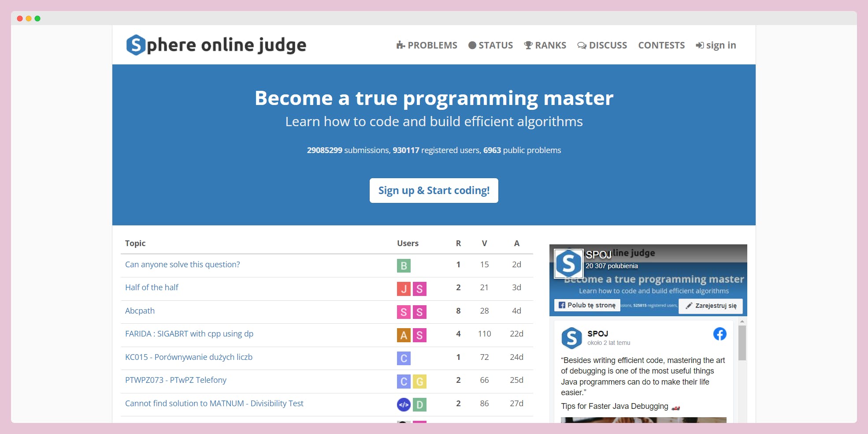
Task: Click the 27d activity value in MATNUM row
Action: [x=516, y=404]
